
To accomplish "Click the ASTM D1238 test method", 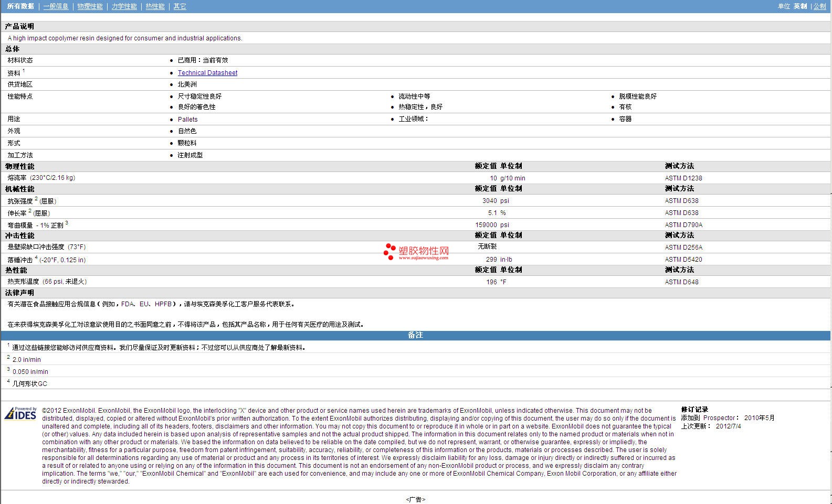I will [x=683, y=178].
